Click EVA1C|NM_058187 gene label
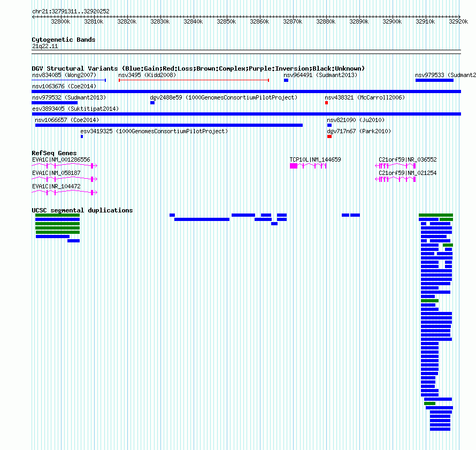476x450 pixels. [56, 173]
